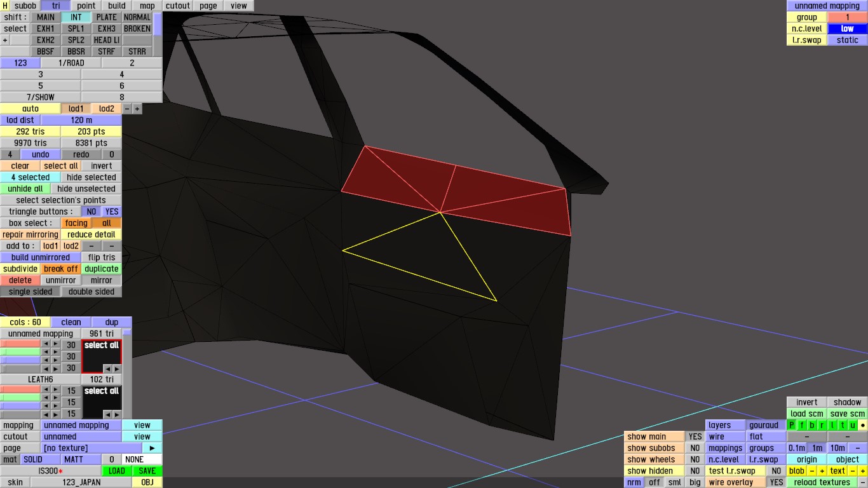
Task: Click the LEATH6 black colour swatch
Action: point(102,402)
